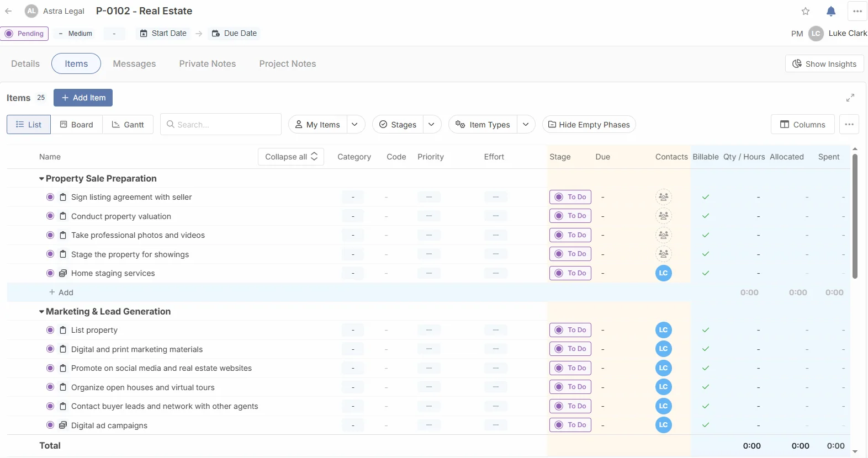Click task type icon of Conduct property valuation
This screenshot has width=868, height=458.
pos(63,216)
